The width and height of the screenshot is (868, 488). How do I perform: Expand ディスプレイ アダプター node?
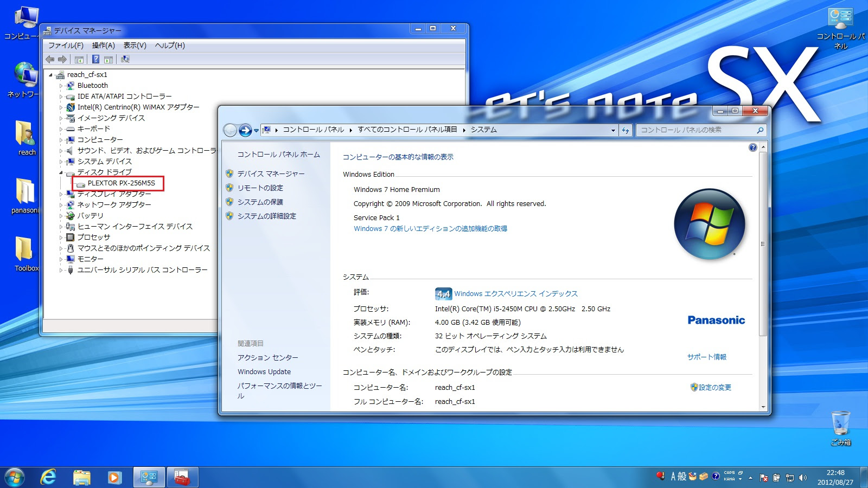point(61,194)
